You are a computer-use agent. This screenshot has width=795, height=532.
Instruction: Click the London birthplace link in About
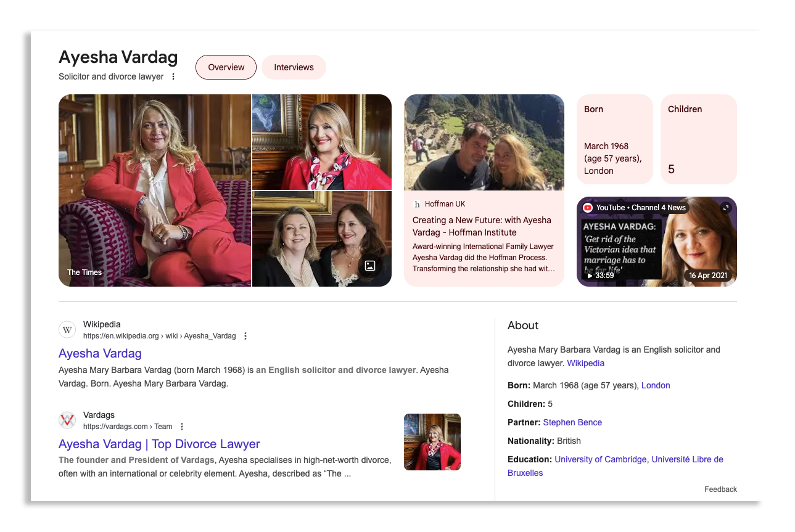(656, 385)
